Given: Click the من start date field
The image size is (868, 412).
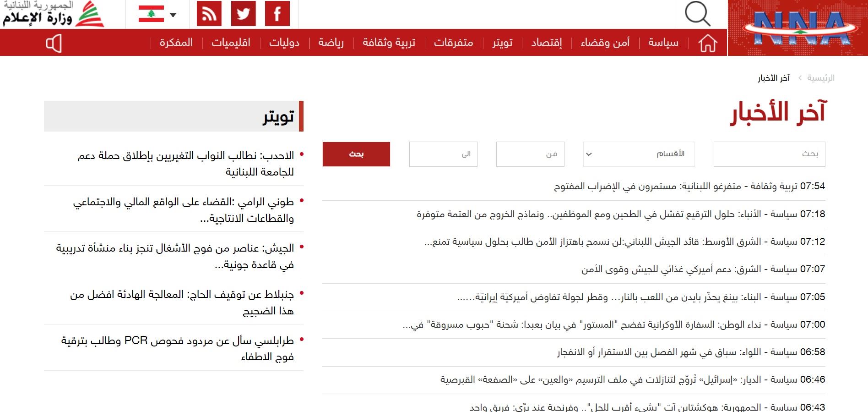Looking at the screenshot, I should click(530, 154).
